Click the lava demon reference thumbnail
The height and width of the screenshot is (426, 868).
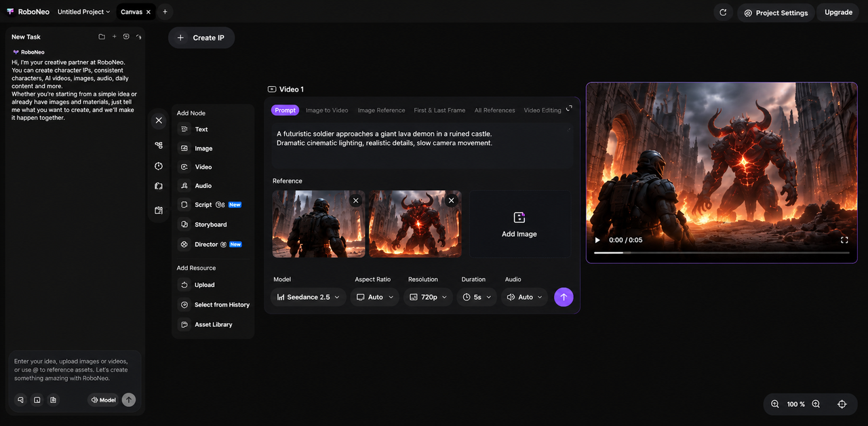coord(415,224)
